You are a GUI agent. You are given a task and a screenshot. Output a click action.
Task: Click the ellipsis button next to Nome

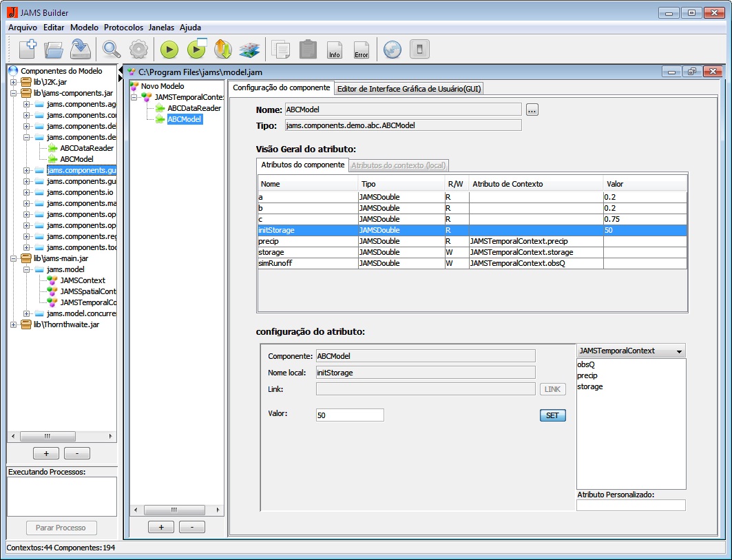point(532,110)
